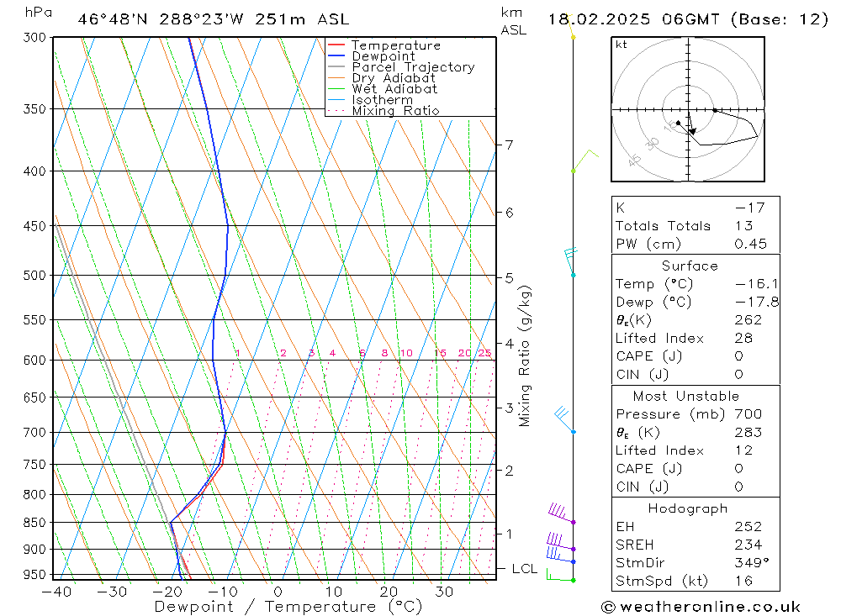Viewport: 841px width, 616px height.
Task: Click the 7 km altitude label
Action: tap(509, 145)
